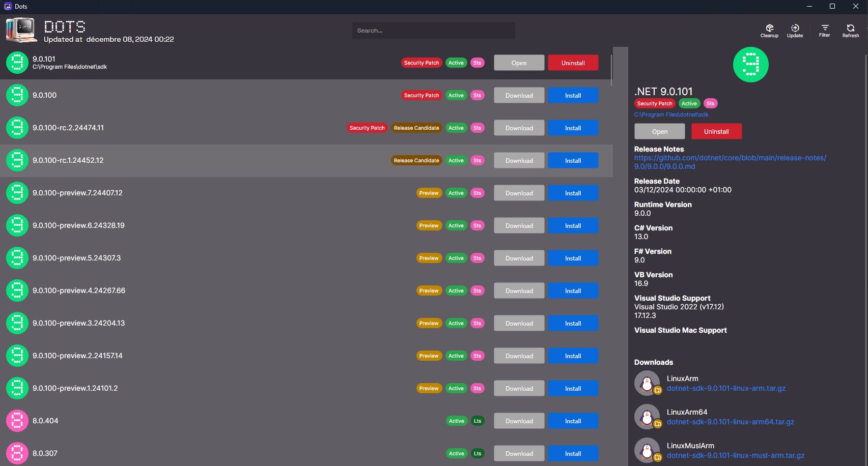Click the large .NET 9 icon in the details panel
The image size is (868, 466).
click(x=751, y=65)
